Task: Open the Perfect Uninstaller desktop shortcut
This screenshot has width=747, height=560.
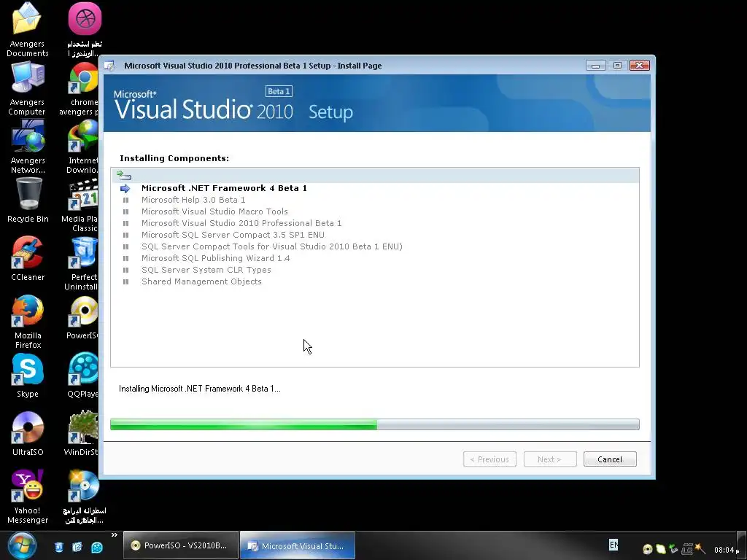Action: point(82,263)
